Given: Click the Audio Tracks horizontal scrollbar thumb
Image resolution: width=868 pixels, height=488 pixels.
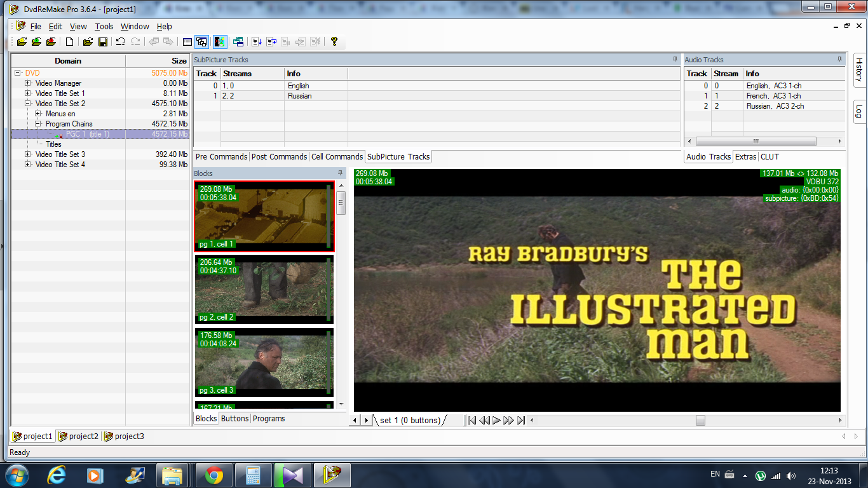Looking at the screenshot, I should pyautogui.click(x=756, y=141).
